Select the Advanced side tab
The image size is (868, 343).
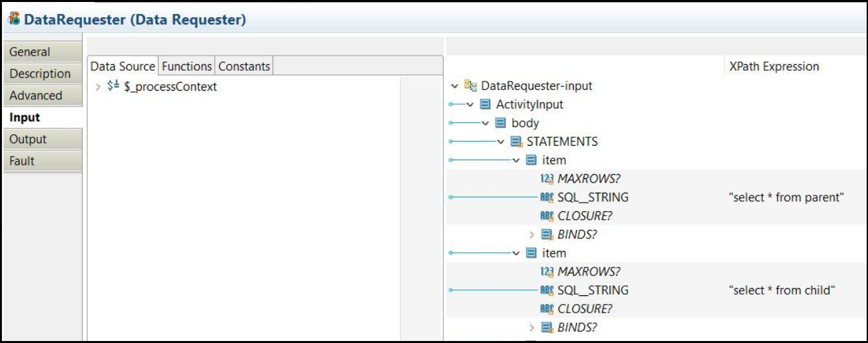[x=36, y=95]
